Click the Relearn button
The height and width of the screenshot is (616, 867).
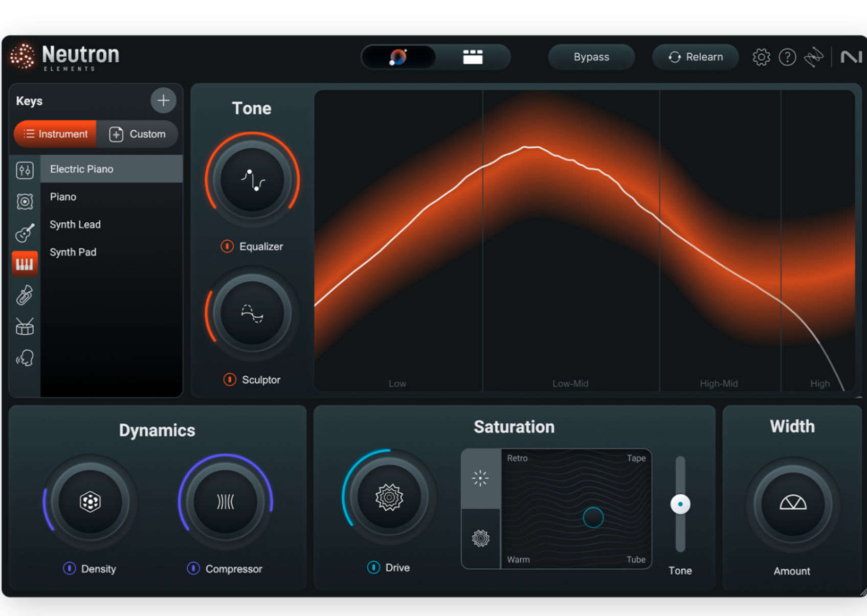(696, 57)
